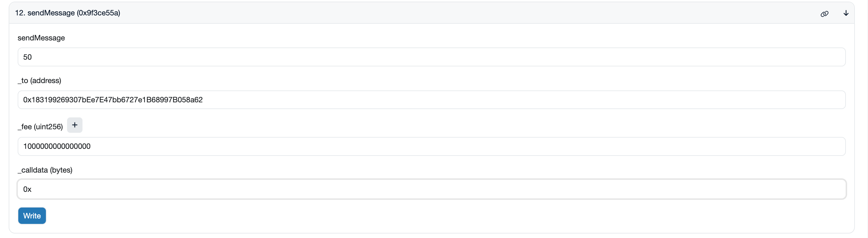The height and width of the screenshot is (238, 868).
Task: Click the 0x9f3ce55a selector in header
Action: 99,13
